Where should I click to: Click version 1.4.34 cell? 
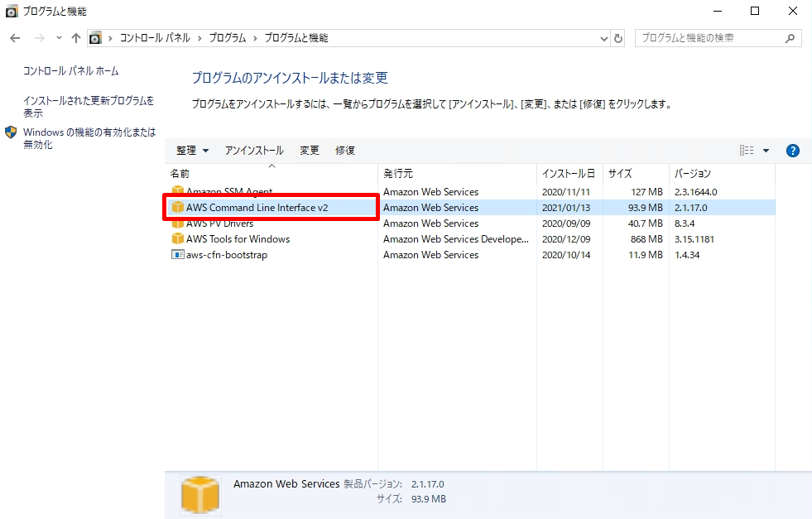coord(687,255)
